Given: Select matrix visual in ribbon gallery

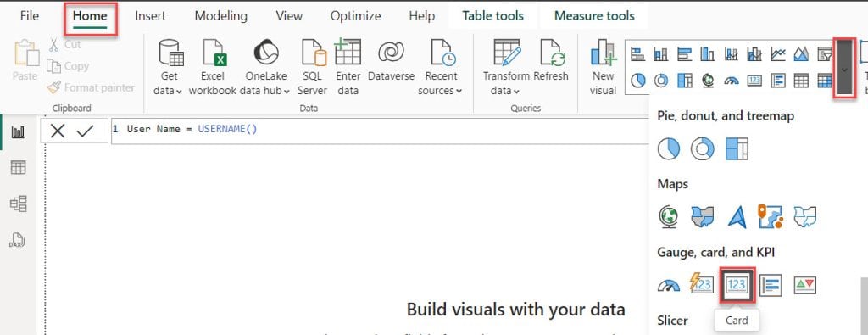Looking at the screenshot, I should [x=825, y=81].
